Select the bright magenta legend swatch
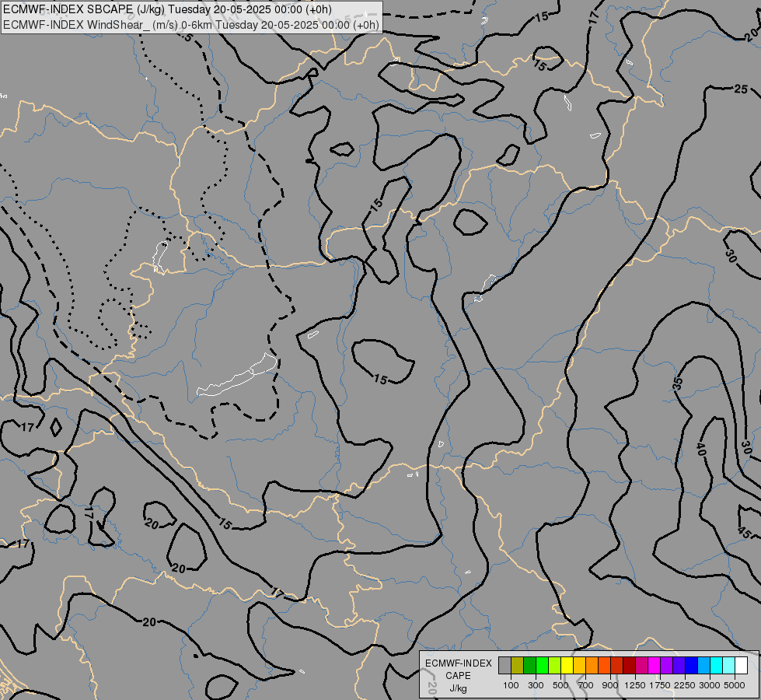Image resolution: width=761 pixels, height=700 pixels. click(x=655, y=665)
